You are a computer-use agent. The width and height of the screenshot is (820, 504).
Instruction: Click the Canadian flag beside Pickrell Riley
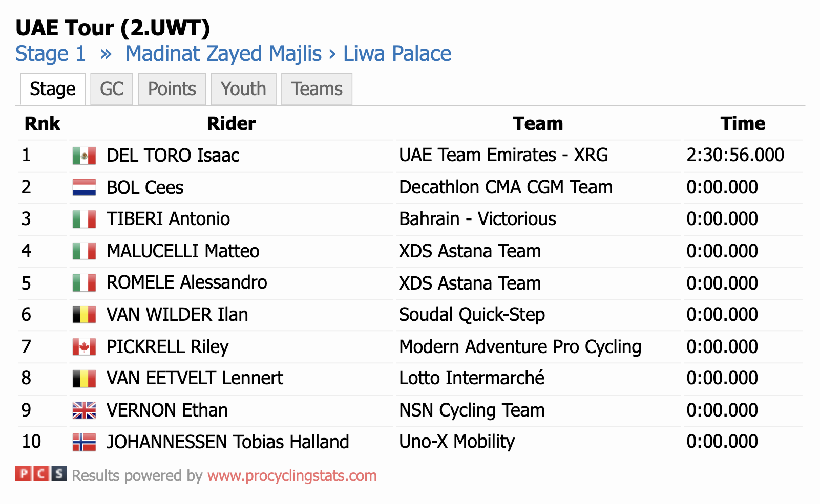click(84, 347)
